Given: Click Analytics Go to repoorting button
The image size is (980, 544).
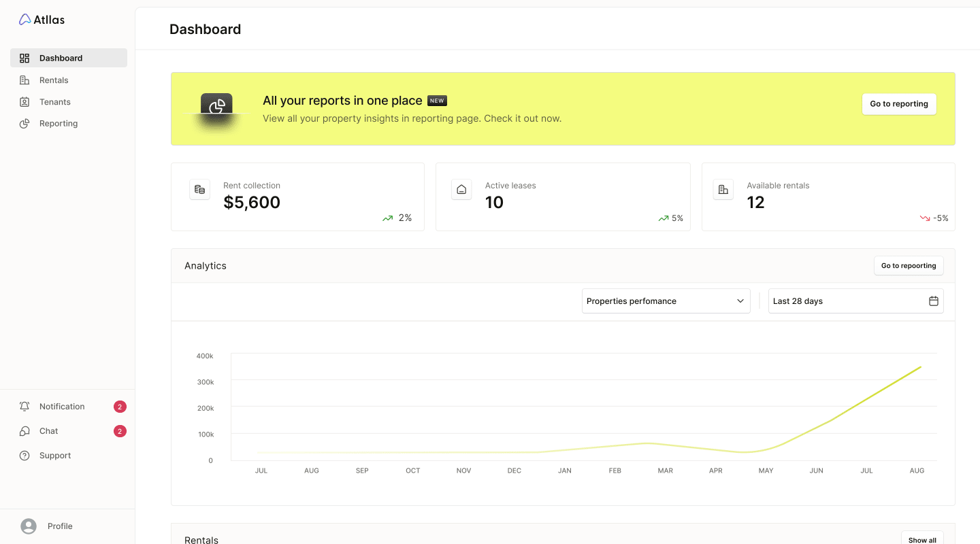Looking at the screenshot, I should [x=908, y=266].
